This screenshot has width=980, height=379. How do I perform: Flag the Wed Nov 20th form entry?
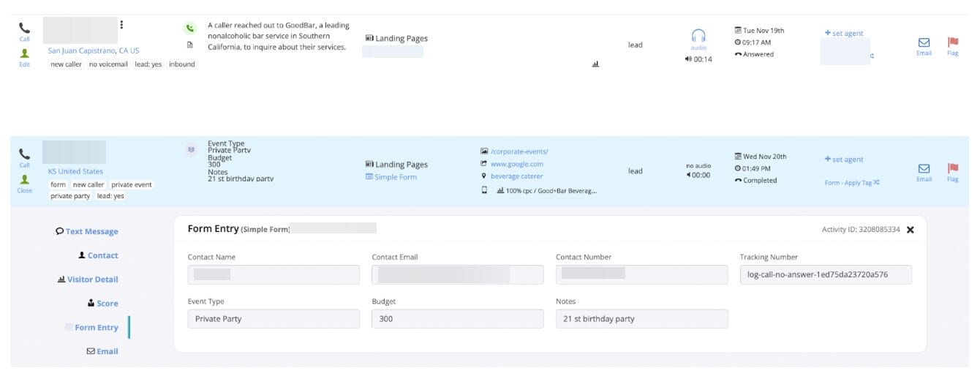[x=952, y=169]
